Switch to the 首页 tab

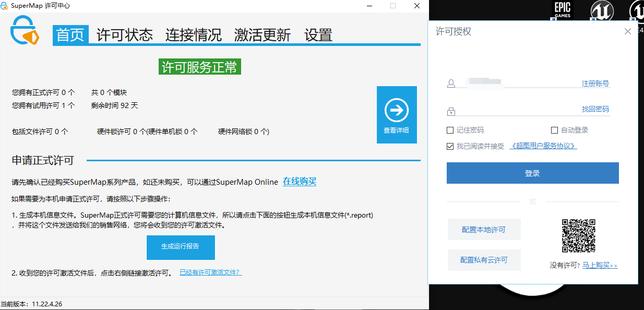(x=70, y=35)
